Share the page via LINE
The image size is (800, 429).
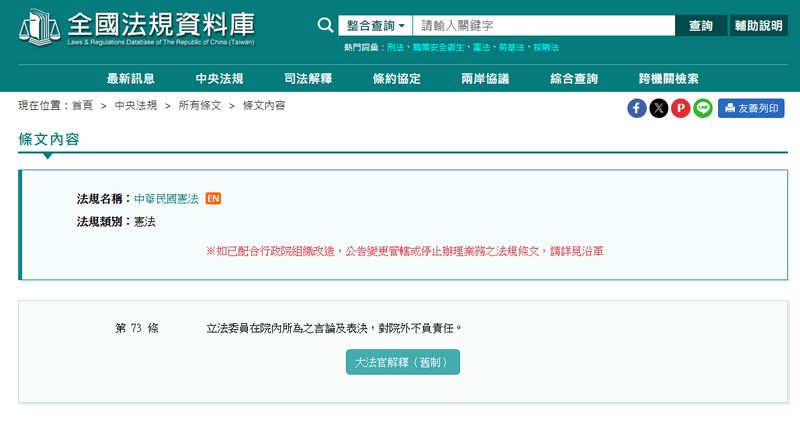pos(703,108)
